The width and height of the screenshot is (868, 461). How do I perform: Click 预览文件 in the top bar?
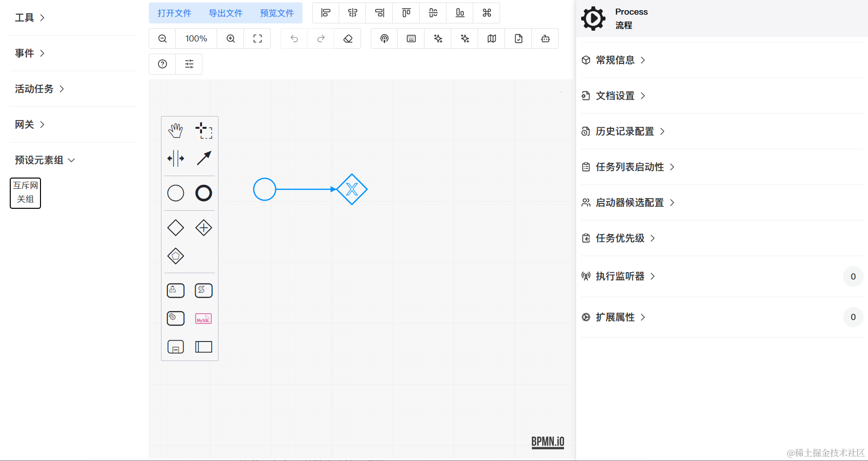[x=277, y=13]
